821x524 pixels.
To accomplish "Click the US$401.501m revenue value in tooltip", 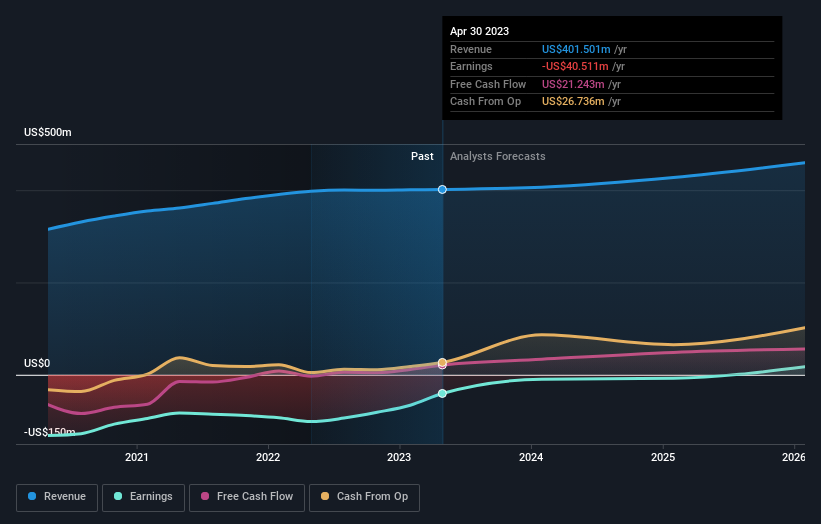I will 576,49.
